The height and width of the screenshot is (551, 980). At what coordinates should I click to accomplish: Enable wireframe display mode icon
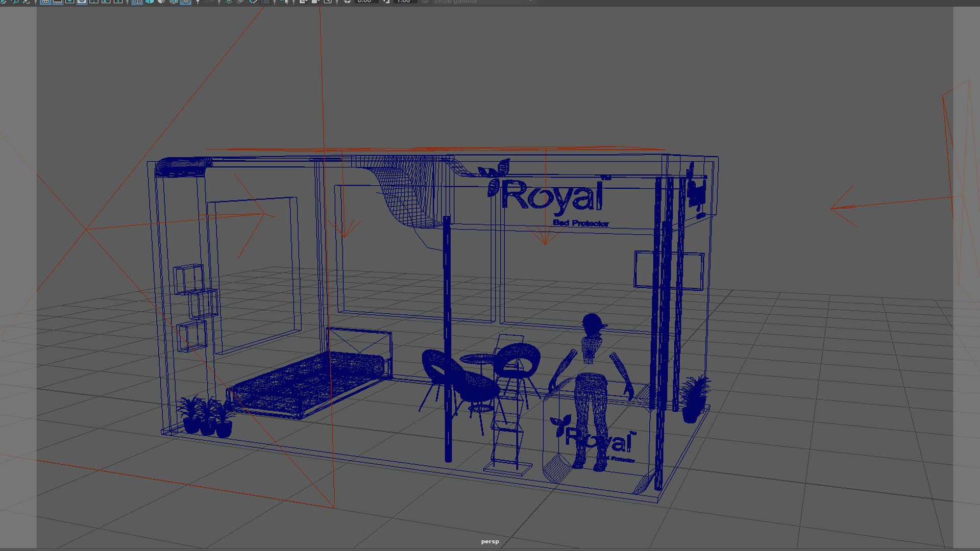(137, 2)
